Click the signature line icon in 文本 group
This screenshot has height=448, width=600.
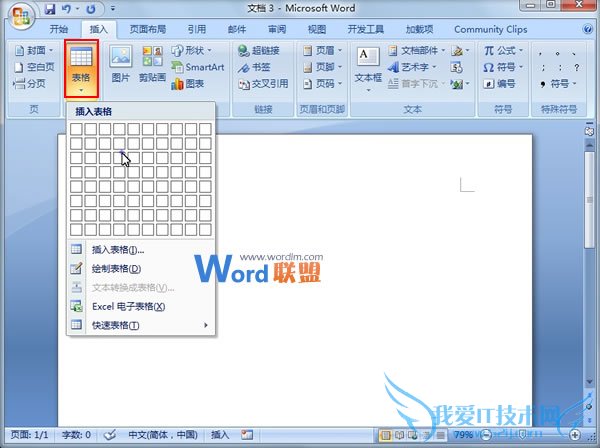[459, 50]
